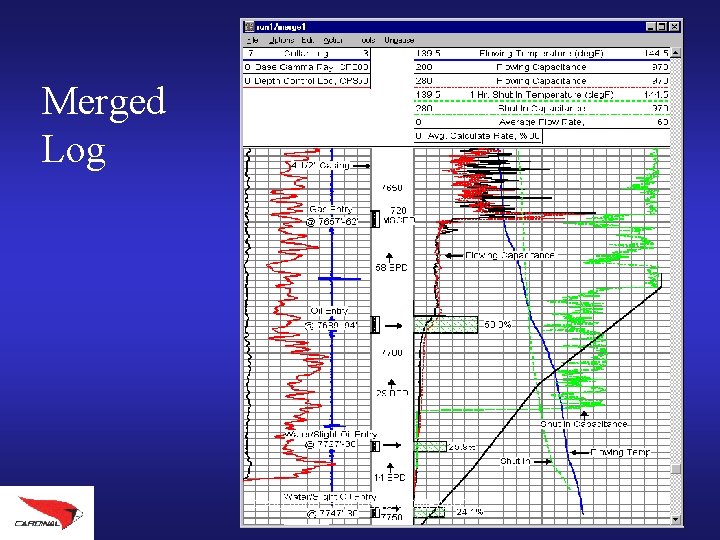
Task: Select the Flowing Capacitance header with dashed red line
Action: pos(541,81)
